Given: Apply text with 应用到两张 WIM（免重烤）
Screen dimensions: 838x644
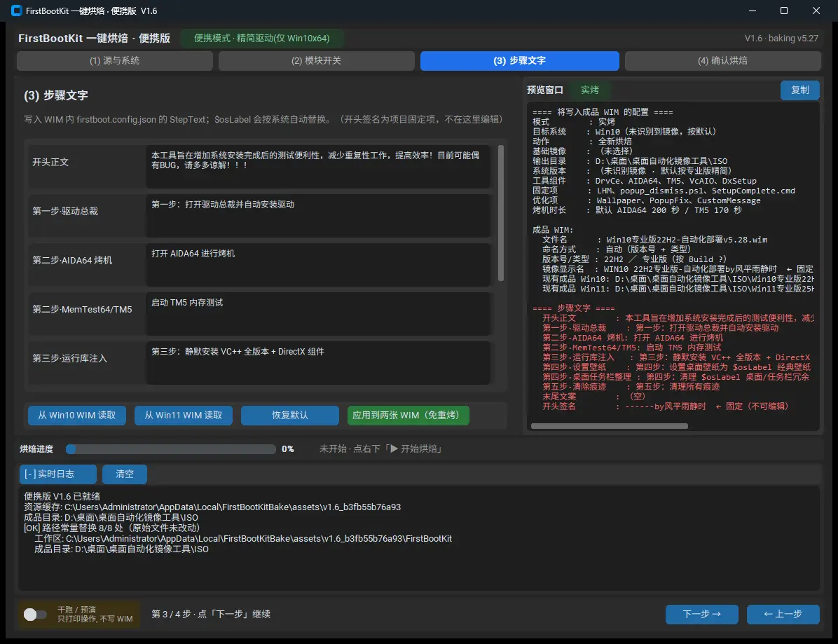Looking at the screenshot, I should pos(408,416).
